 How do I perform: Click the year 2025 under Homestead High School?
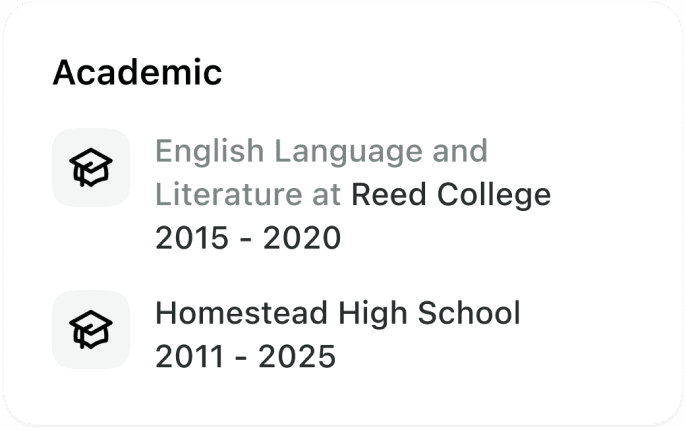(297, 357)
